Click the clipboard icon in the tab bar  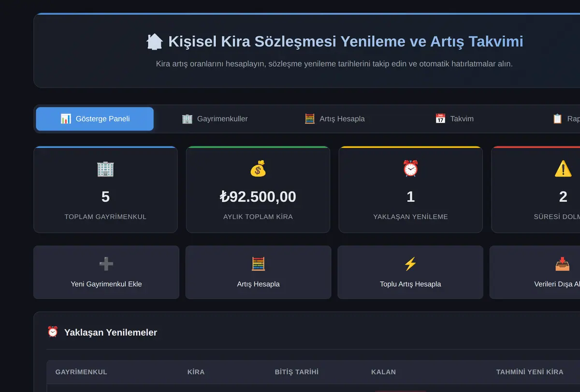point(557,119)
